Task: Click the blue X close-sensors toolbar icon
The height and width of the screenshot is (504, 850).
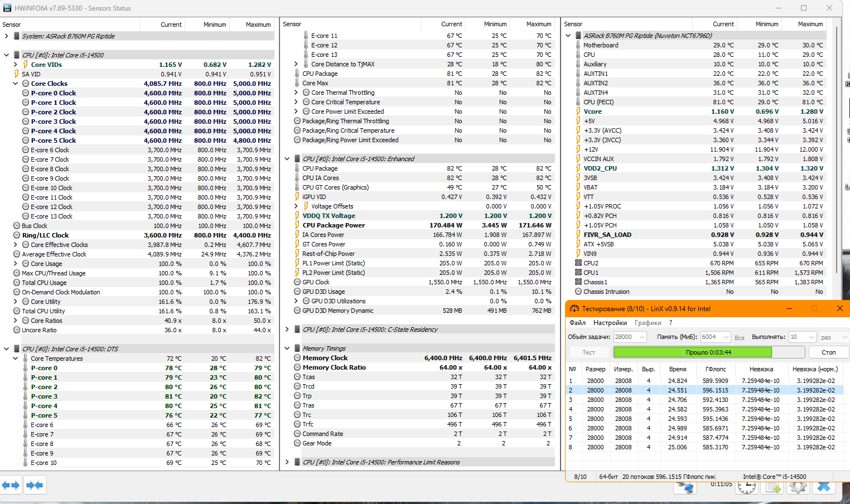Action: [824, 487]
